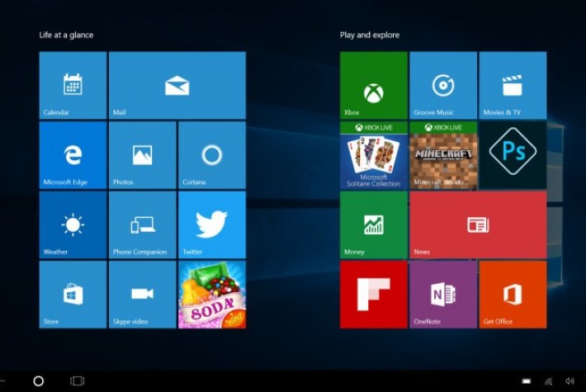The height and width of the screenshot is (392, 586).
Task: Open the Get Office tile
Action: [x=513, y=295]
